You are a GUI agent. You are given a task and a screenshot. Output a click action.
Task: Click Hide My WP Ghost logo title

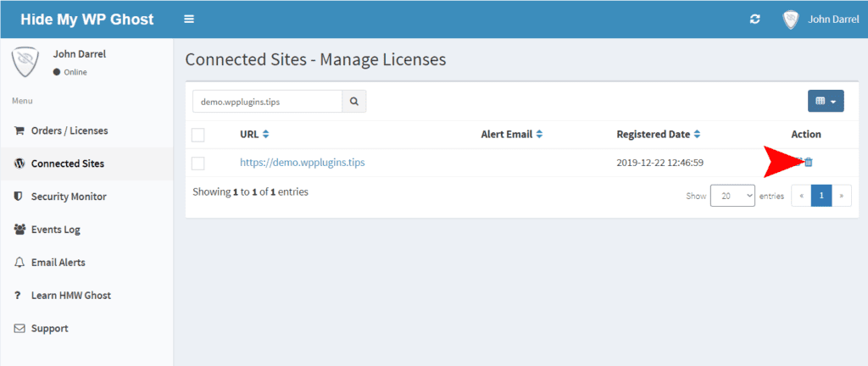click(x=87, y=19)
